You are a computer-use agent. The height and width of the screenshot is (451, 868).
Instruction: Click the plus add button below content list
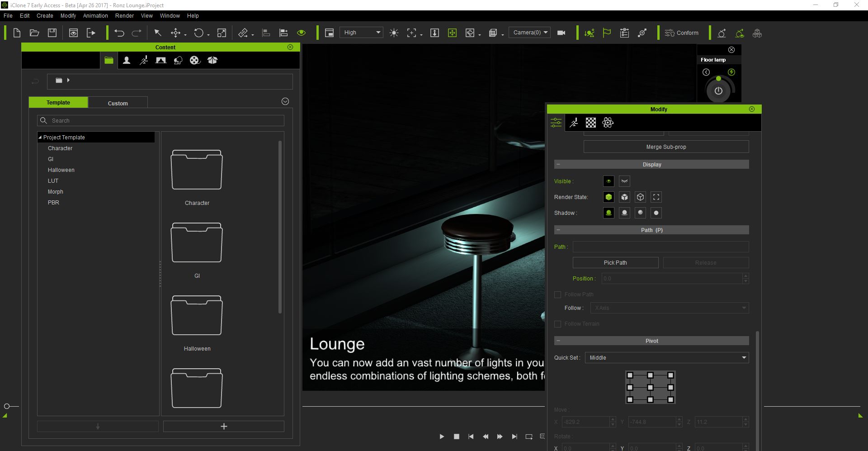[223, 426]
